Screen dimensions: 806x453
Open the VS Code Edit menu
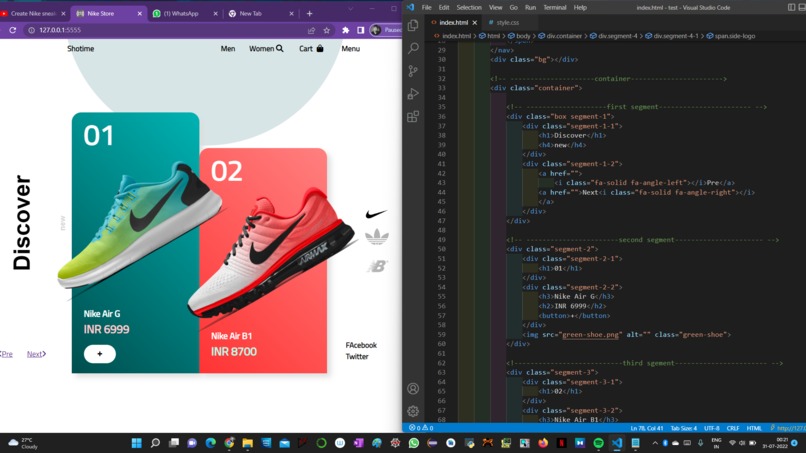pos(444,7)
